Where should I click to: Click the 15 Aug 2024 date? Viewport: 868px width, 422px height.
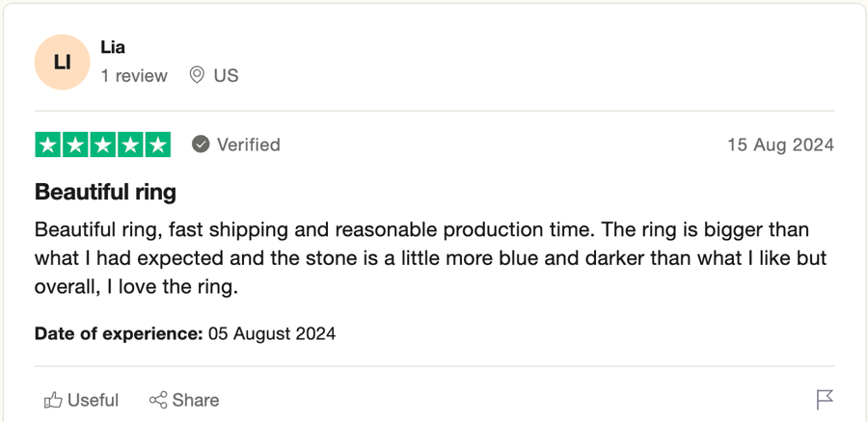point(780,145)
